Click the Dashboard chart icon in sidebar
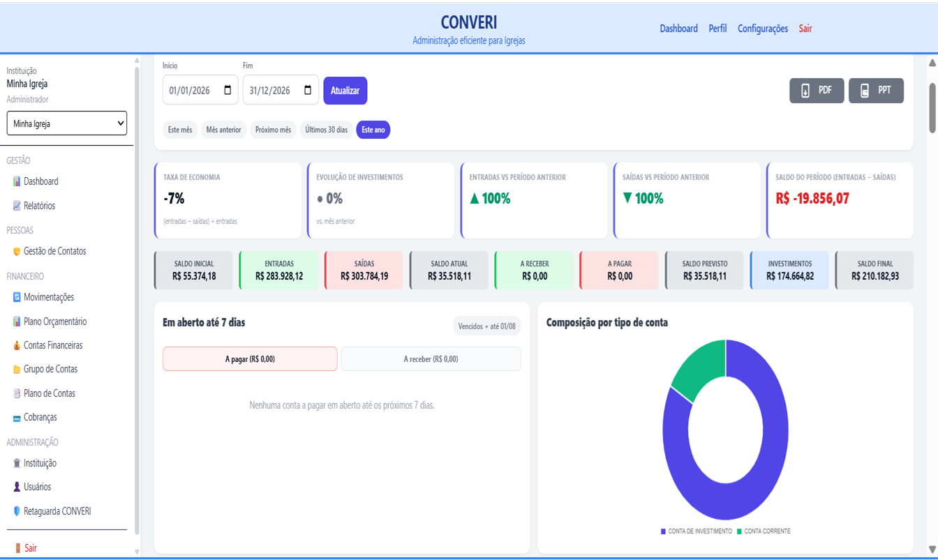Screen dimensions: 938x560 click(x=17, y=181)
